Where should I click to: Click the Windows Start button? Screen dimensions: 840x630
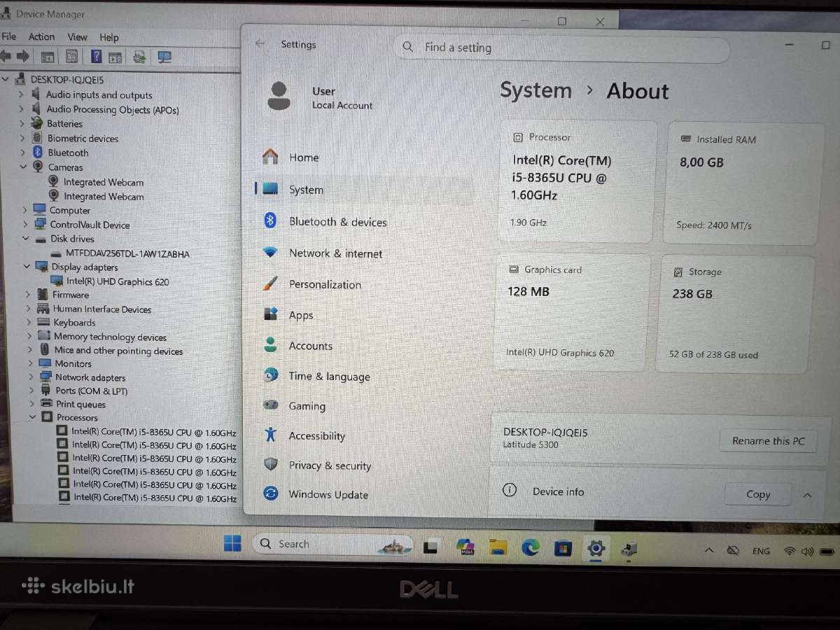(x=232, y=543)
